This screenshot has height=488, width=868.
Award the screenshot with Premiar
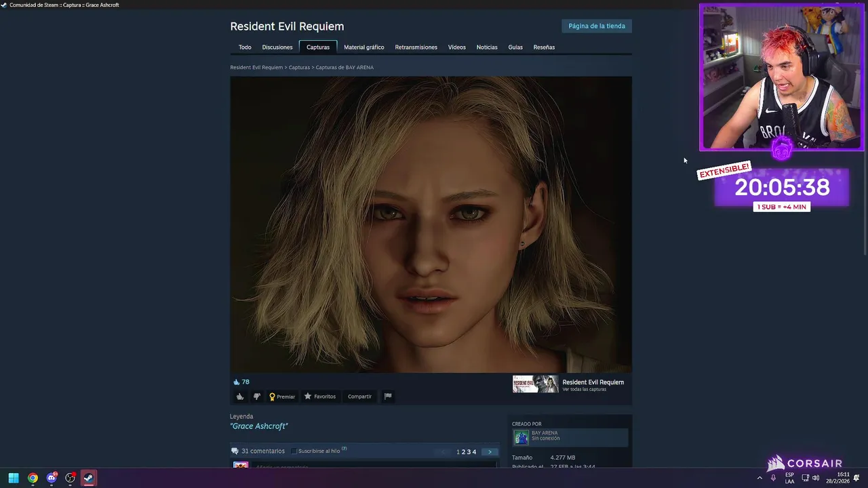click(x=282, y=396)
